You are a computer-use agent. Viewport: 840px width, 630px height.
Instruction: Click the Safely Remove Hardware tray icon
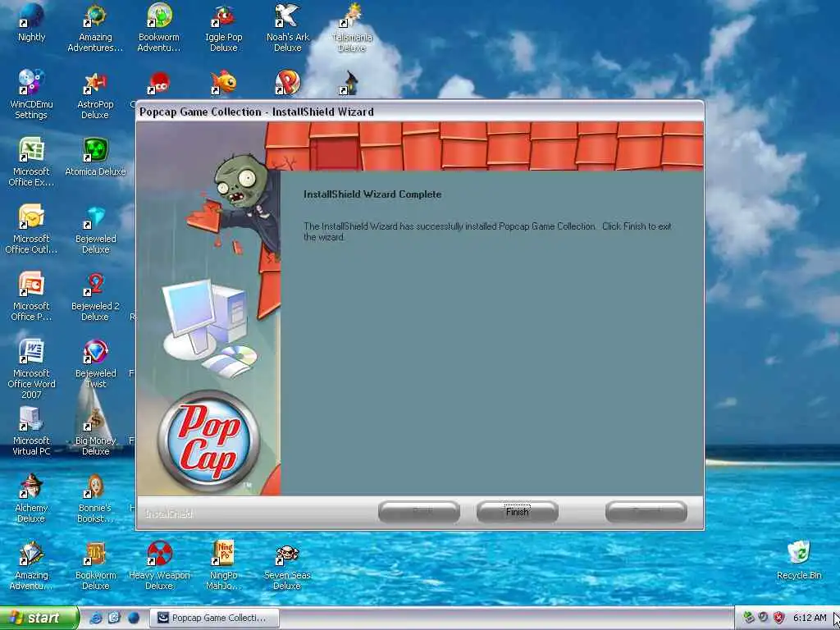coord(748,618)
